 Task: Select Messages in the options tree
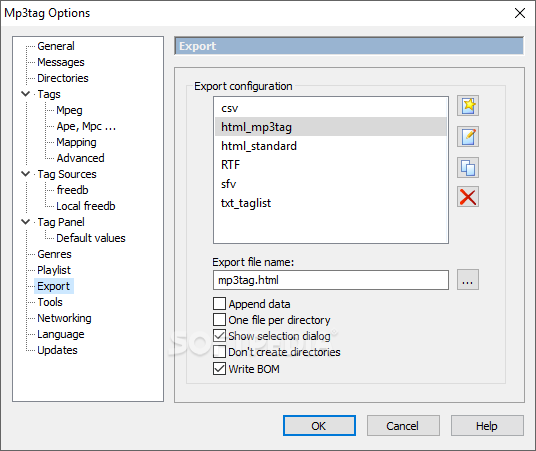(x=61, y=62)
